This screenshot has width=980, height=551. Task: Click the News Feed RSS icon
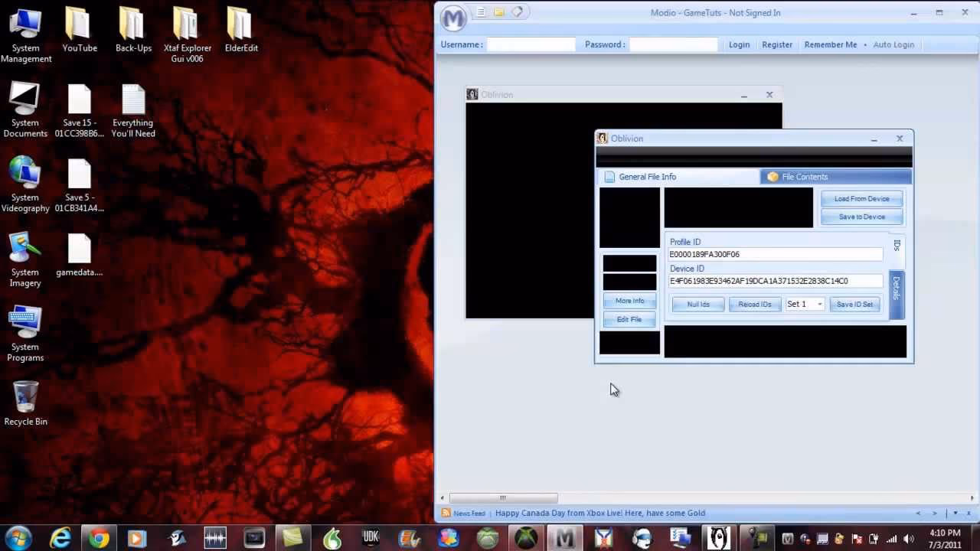(x=446, y=513)
